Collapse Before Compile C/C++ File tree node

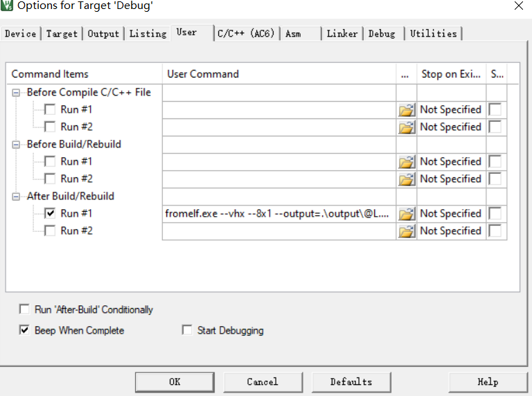(16, 92)
